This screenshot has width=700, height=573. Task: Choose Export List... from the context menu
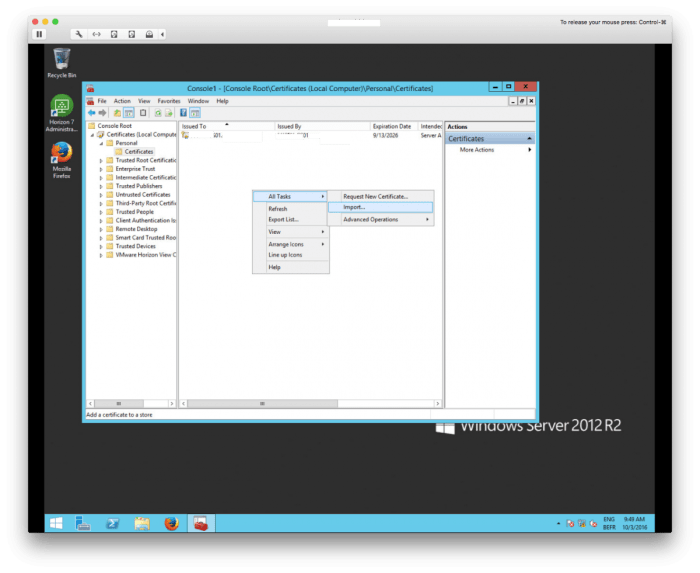(290, 220)
